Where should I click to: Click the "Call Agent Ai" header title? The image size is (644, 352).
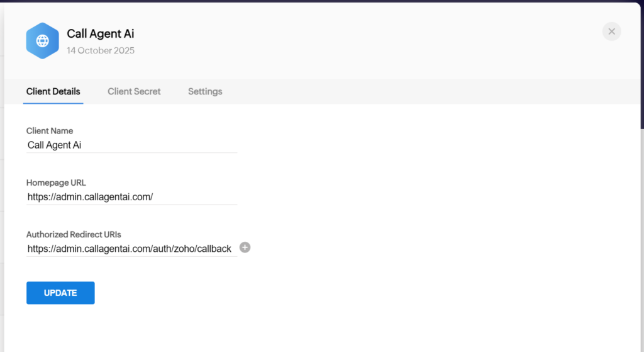[x=101, y=34]
